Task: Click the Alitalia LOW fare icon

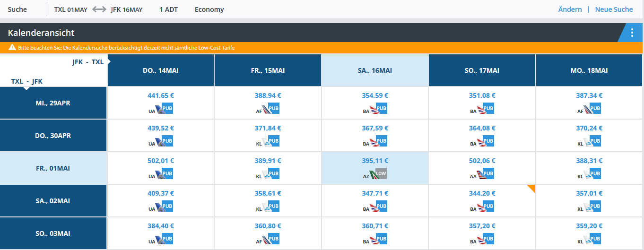Action: pyautogui.click(x=381, y=173)
